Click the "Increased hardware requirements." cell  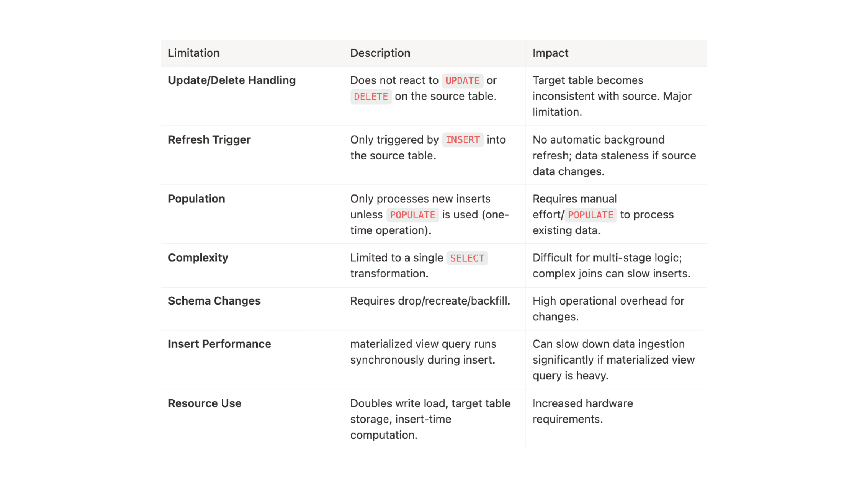coord(582,411)
